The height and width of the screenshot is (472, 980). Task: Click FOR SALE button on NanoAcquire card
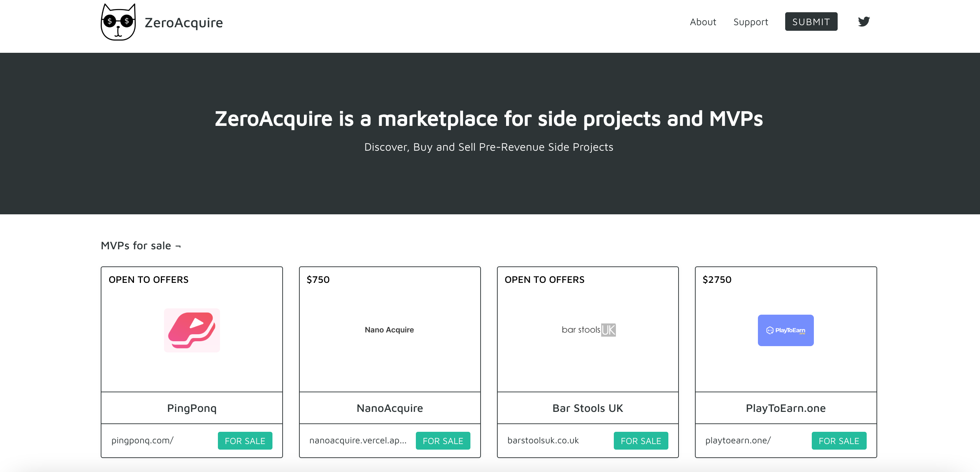(443, 441)
